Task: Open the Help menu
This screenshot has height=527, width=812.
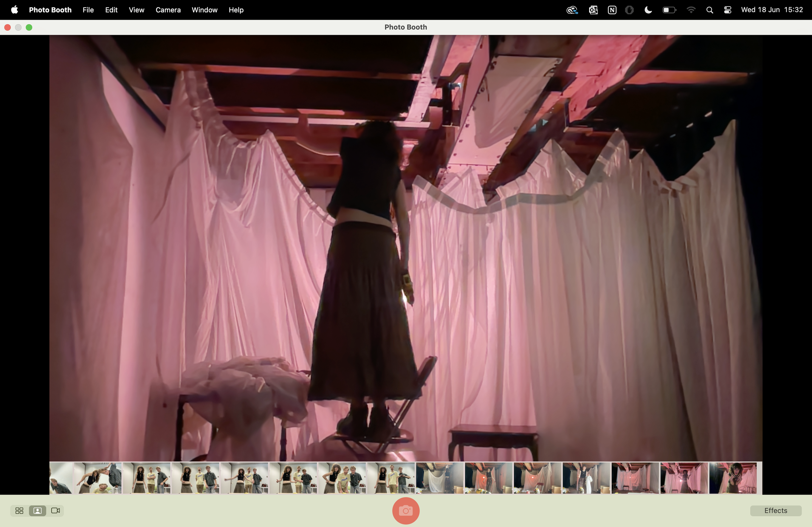Action: coord(236,10)
